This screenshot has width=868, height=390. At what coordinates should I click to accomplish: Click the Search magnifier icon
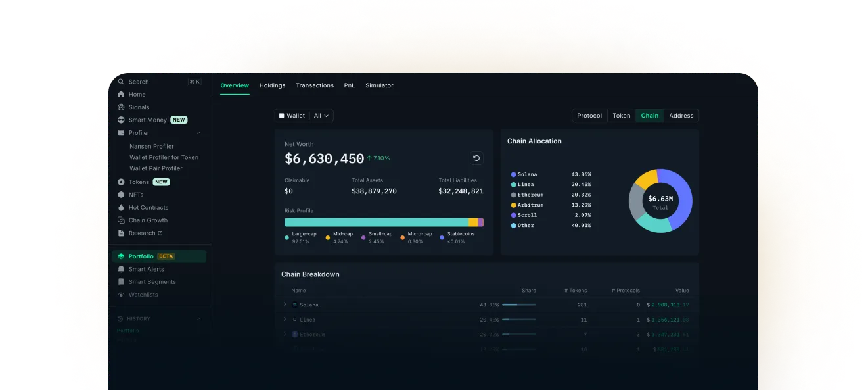[121, 82]
